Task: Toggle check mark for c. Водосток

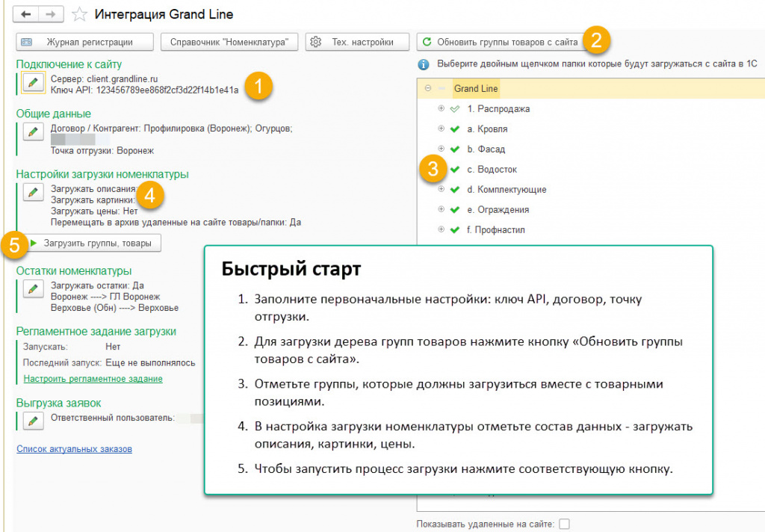Action: pyautogui.click(x=455, y=170)
